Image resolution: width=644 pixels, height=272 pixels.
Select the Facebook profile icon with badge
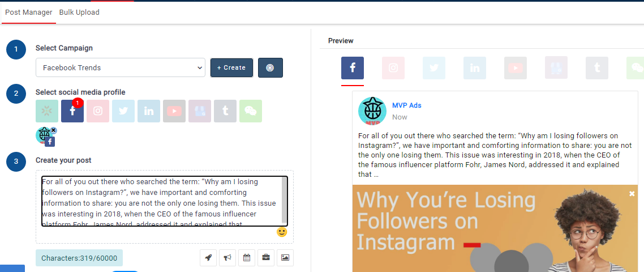pos(72,112)
